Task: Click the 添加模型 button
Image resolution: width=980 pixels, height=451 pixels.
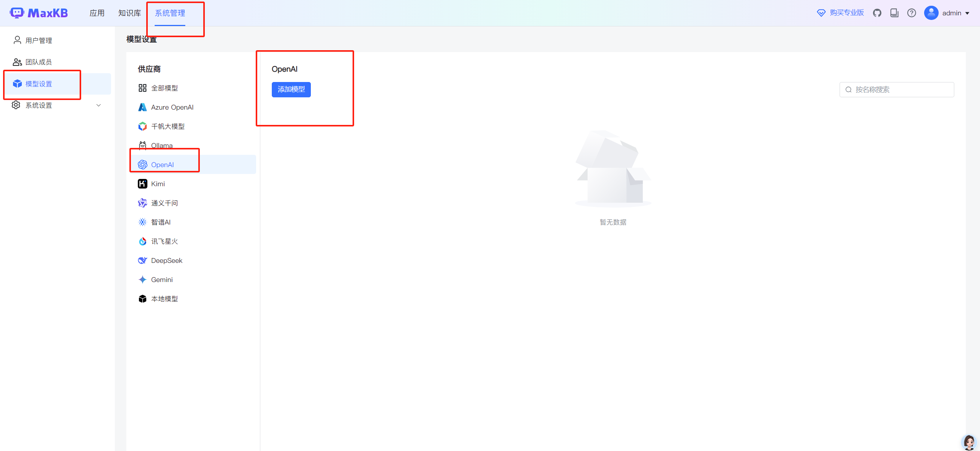Action: 291,89
